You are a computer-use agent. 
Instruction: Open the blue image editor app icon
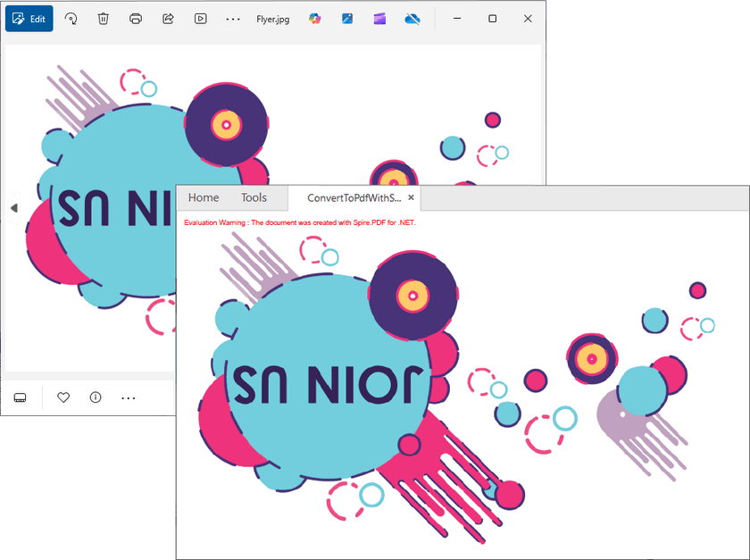[347, 19]
